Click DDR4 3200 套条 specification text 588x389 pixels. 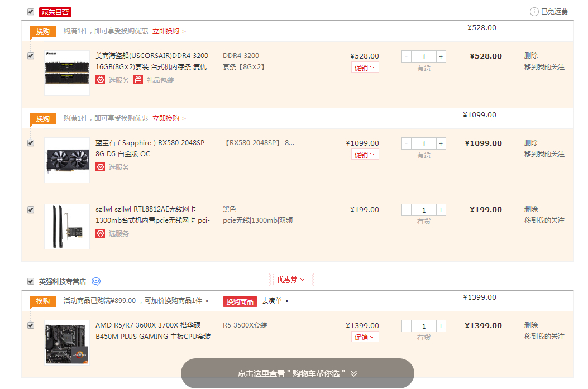[244, 61]
